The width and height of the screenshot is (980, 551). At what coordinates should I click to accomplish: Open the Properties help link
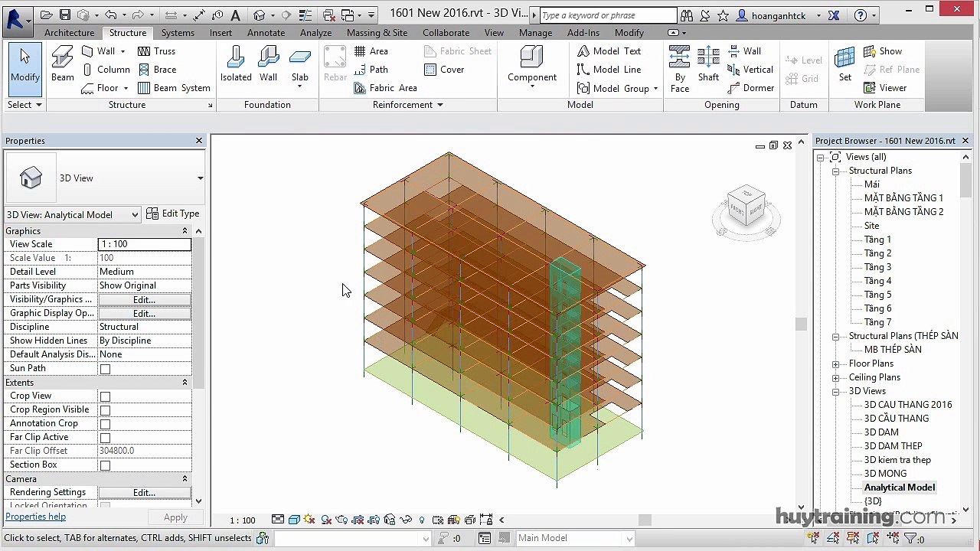[x=35, y=517]
